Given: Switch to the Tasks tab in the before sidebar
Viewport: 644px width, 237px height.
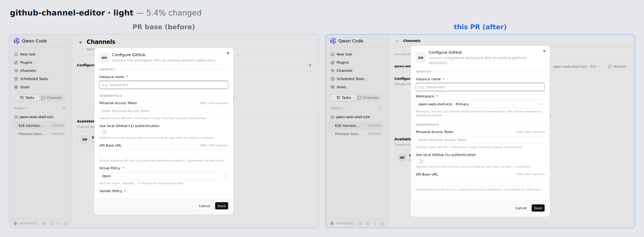Looking at the screenshot, I should point(27,98).
